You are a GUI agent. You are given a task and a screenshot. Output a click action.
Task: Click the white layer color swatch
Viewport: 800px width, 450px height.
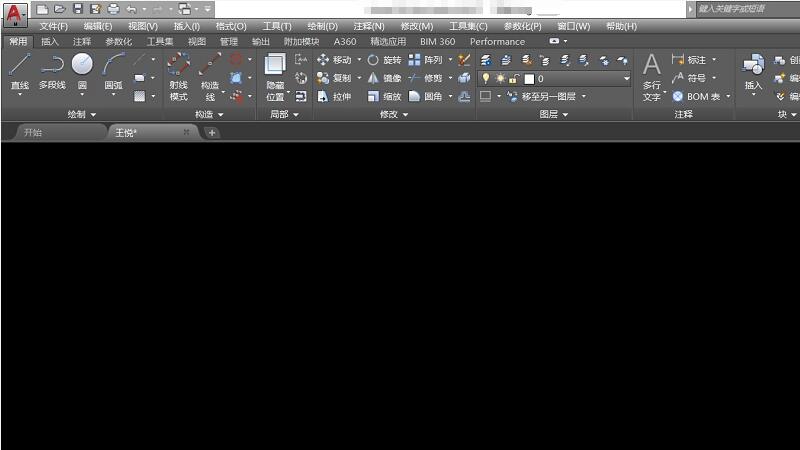[x=529, y=78]
